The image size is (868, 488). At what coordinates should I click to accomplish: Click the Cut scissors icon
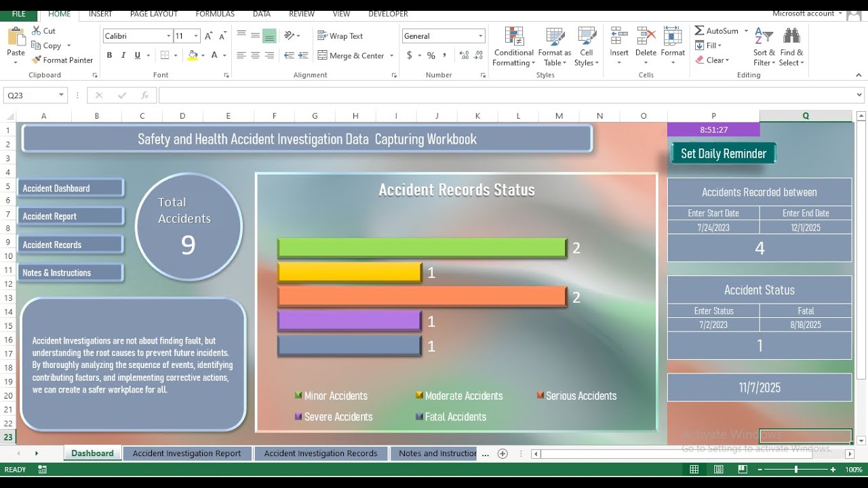37,30
